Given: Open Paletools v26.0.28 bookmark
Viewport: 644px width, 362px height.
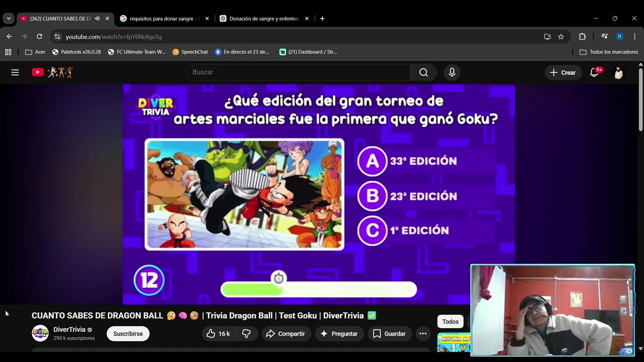Looking at the screenshot, I should (x=76, y=52).
